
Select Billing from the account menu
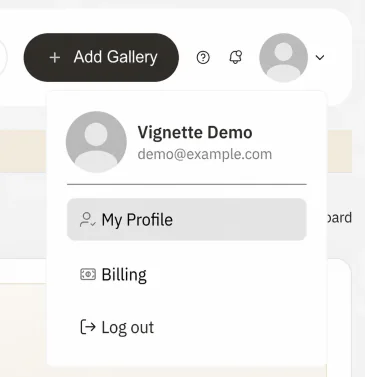pos(187,274)
